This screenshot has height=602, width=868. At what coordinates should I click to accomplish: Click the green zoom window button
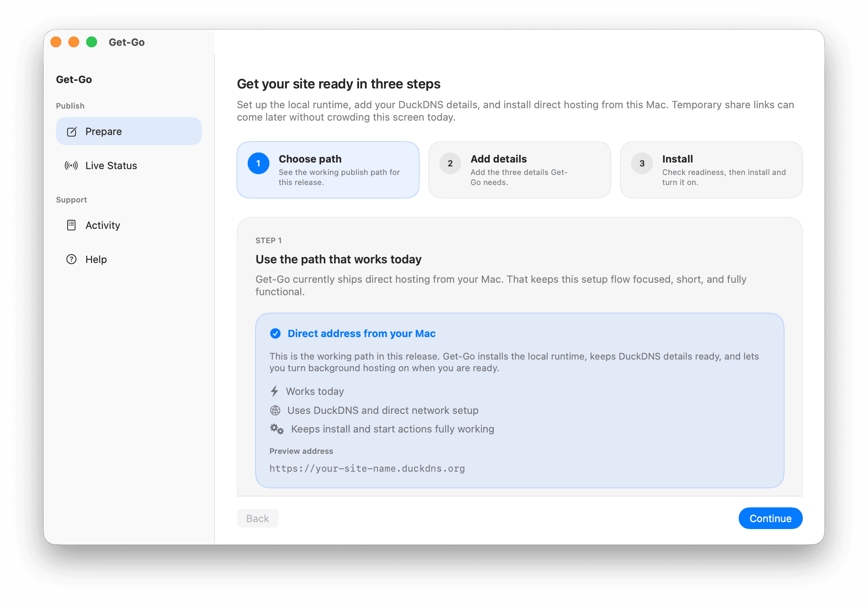pyautogui.click(x=92, y=42)
